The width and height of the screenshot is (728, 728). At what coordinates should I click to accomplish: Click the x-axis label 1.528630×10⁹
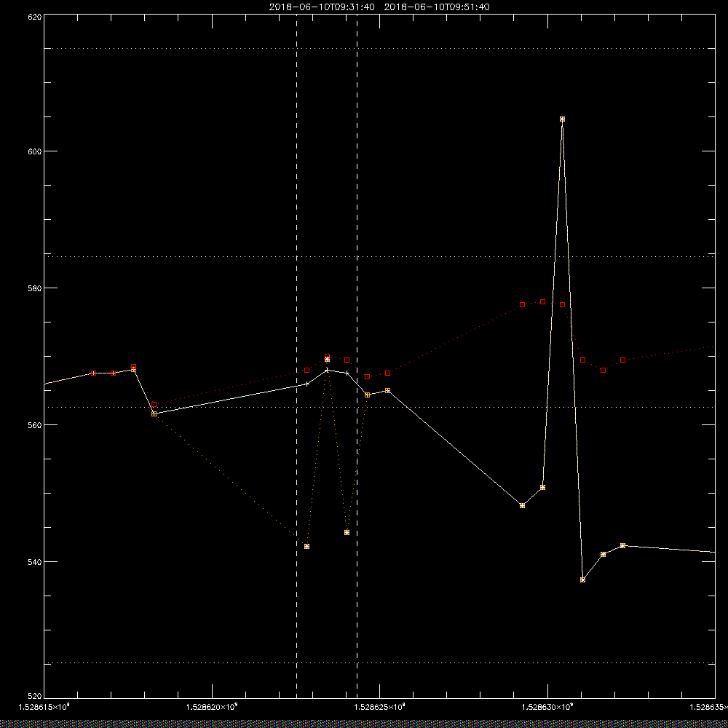(548, 707)
